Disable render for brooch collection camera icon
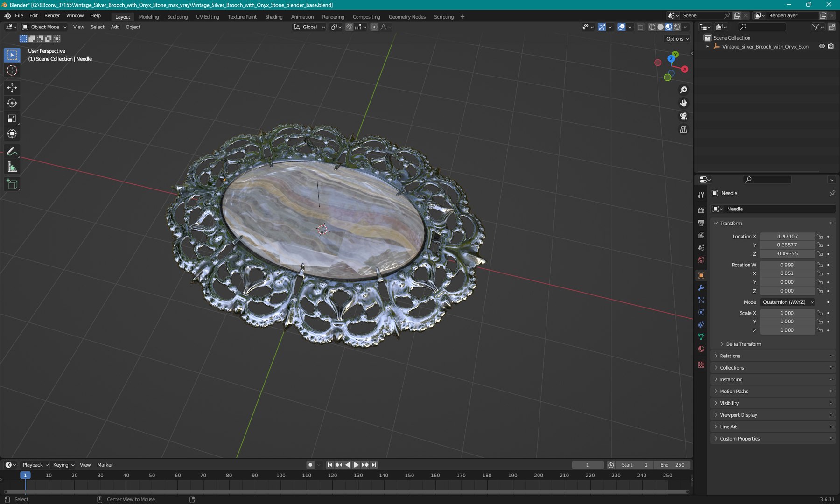 pyautogui.click(x=831, y=46)
